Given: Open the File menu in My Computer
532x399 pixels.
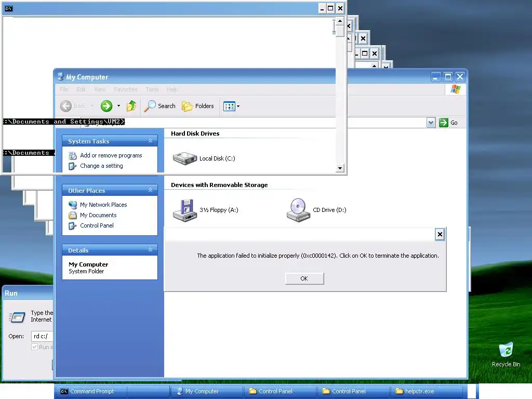Looking at the screenshot, I should (x=64, y=89).
